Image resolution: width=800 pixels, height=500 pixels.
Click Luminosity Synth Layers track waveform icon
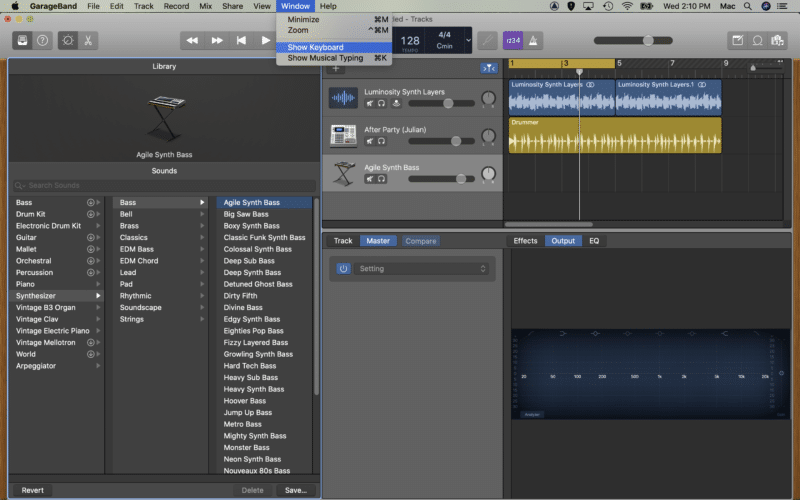(x=343, y=97)
